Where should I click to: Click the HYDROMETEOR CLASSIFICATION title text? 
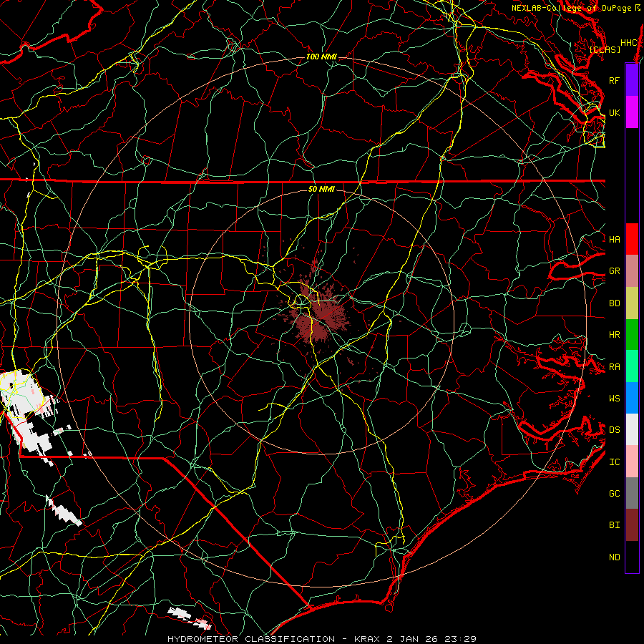click(x=251, y=639)
